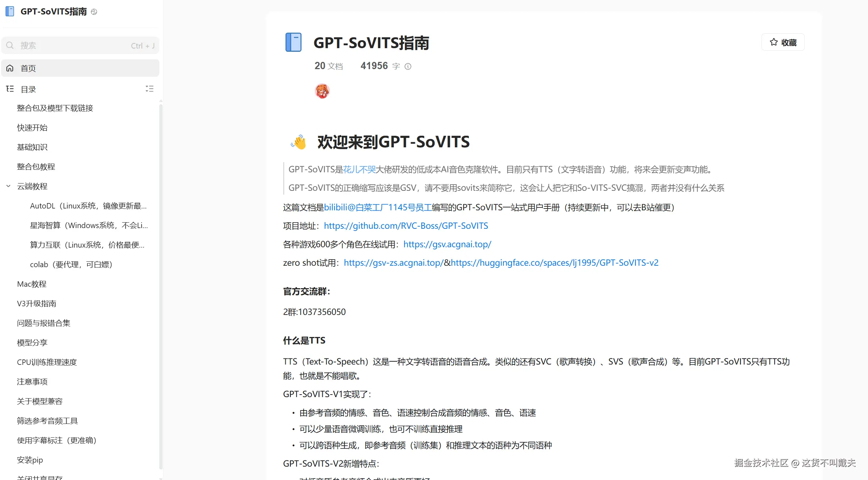The image size is (868, 480).
Task: Click the magnifier search icon
Action: click(x=10, y=46)
